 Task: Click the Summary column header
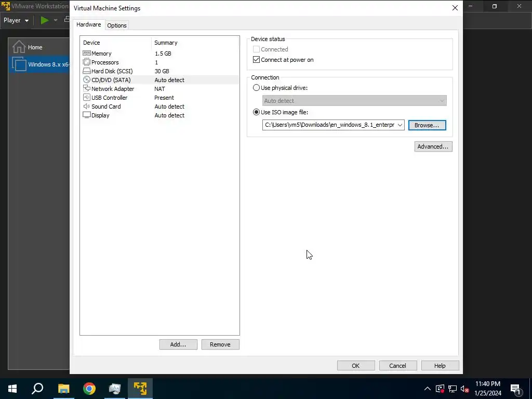[195, 43]
